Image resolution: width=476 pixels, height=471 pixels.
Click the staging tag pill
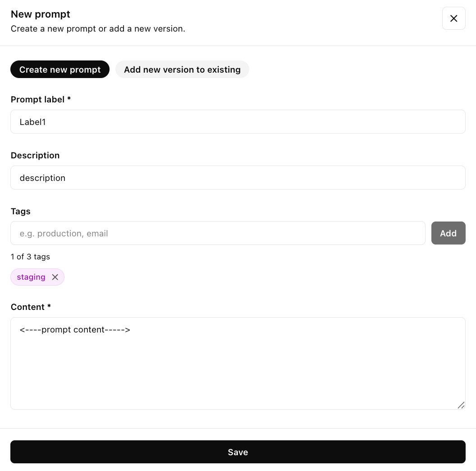[31, 277]
